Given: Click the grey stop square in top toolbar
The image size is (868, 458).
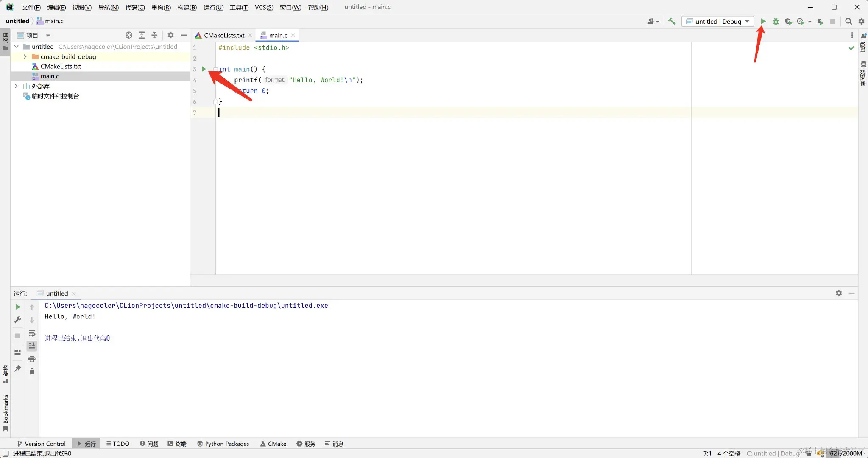Looking at the screenshot, I should coord(832,21).
